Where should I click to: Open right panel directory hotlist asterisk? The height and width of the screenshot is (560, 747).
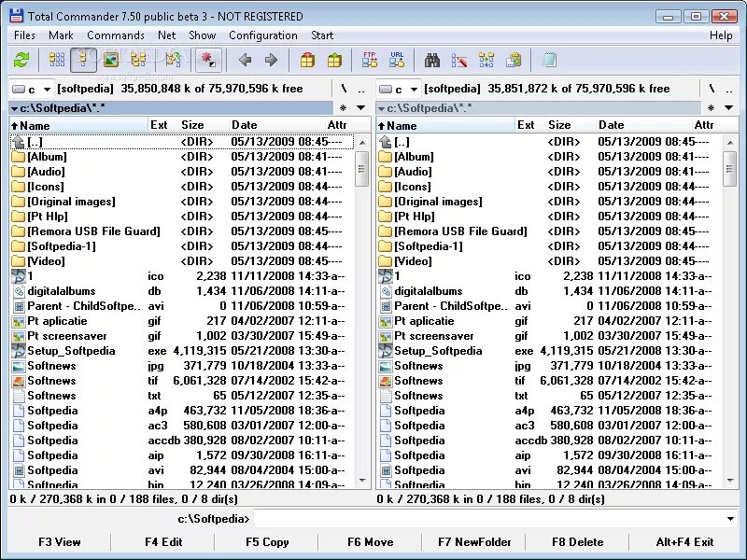click(x=711, y=108)
